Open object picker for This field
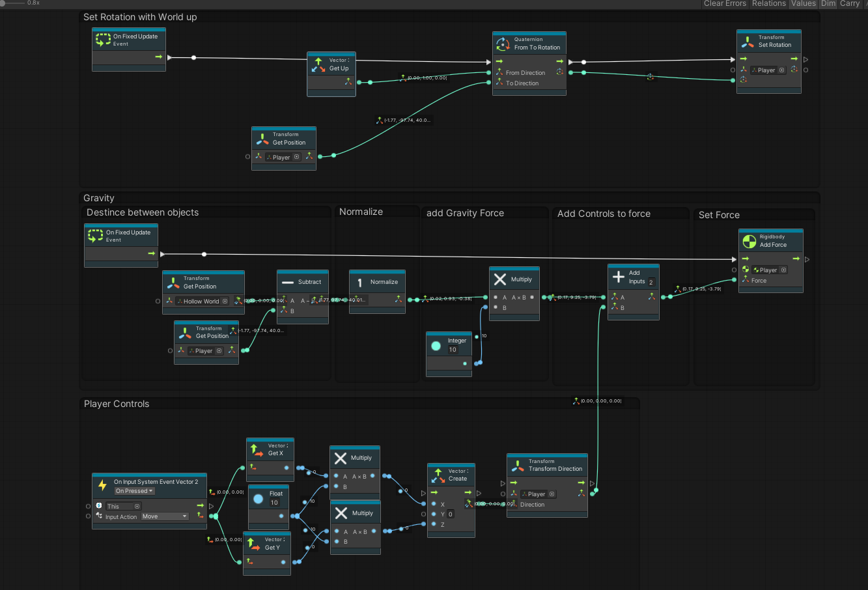The width and height of the screenshot is (868, 590). [137, 506]
